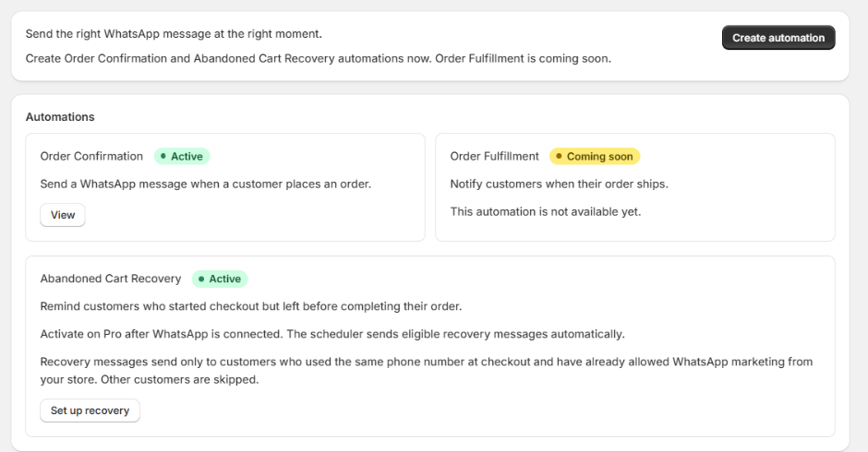The image size is (868, 452).
Task: Click the Order Confirmation title
Action: pyautogui.click(x=91, y=157)
